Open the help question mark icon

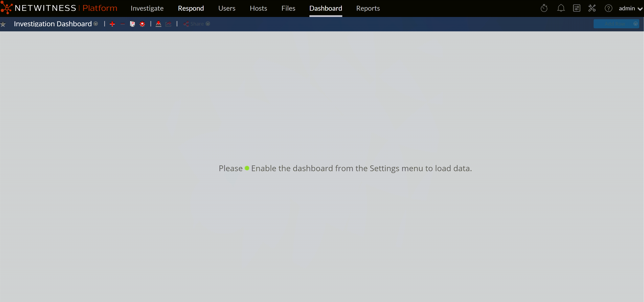click(x=608, y=8)
